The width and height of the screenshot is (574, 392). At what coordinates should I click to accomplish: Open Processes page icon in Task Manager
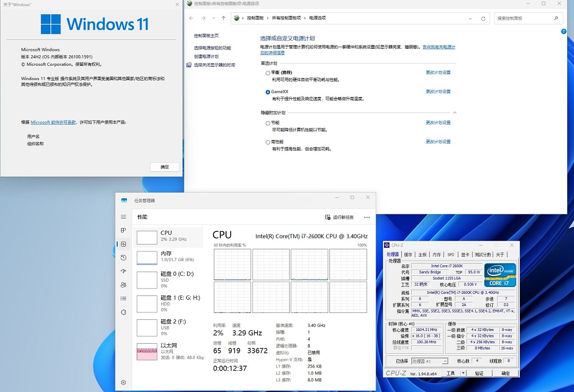[124, 230]
